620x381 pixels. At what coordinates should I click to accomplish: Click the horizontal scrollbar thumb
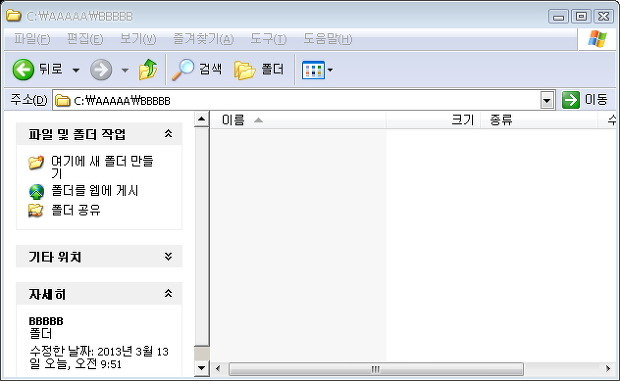coord(376,369)
